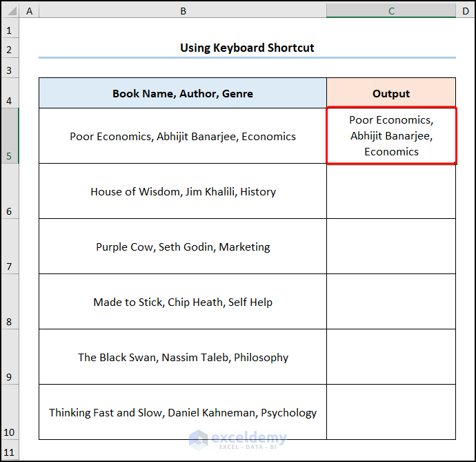Select row 1 header
This screenshot has width=476, height=462.
pos(10,30)
